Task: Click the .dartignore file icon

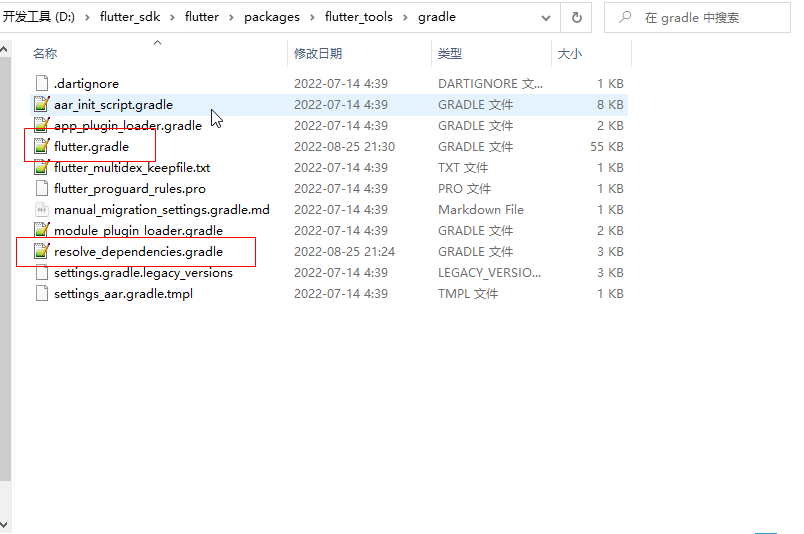Action: 41,84
